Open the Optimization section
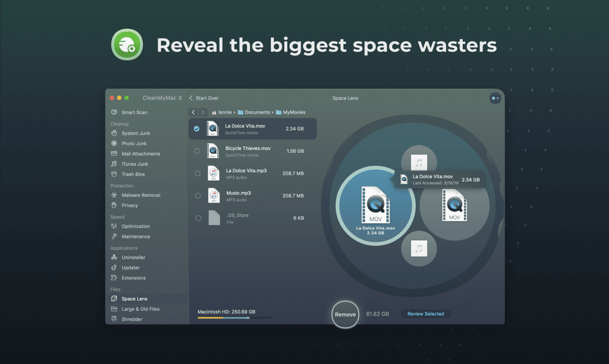Viewport: 609px width, 364px height. click(135, 226)
